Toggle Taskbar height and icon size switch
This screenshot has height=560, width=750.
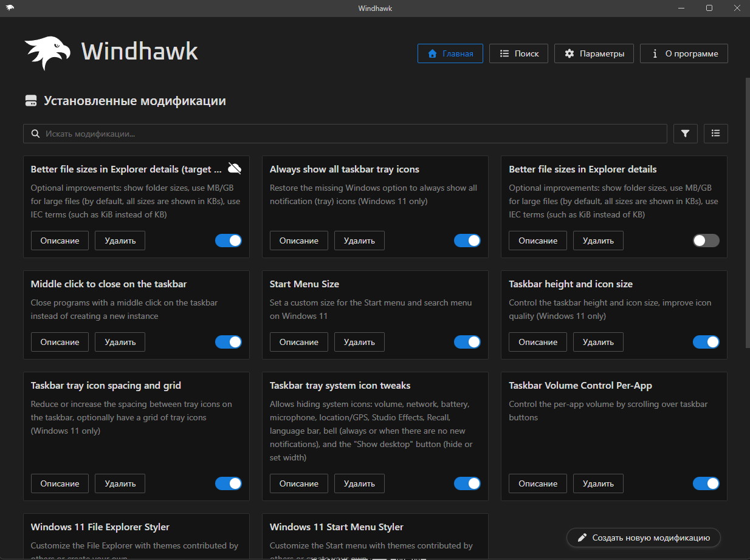point(706,342)
